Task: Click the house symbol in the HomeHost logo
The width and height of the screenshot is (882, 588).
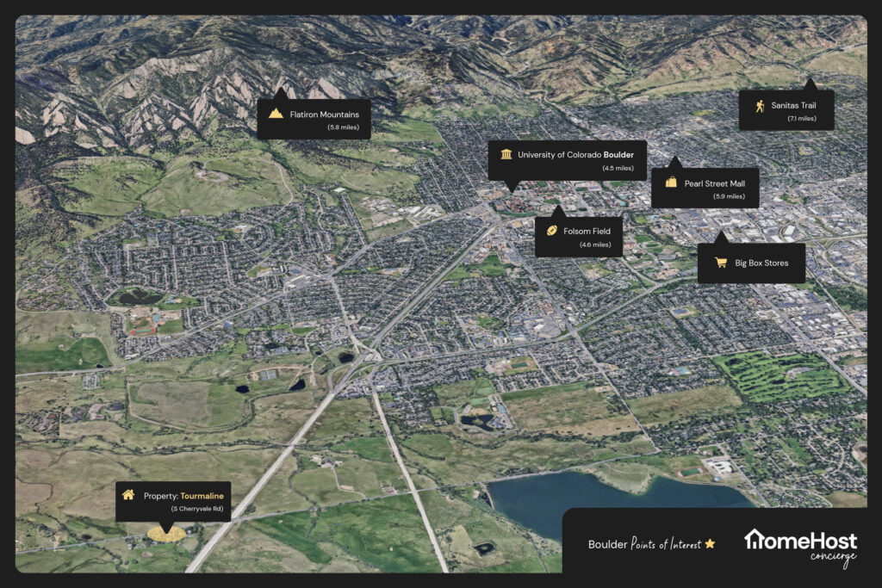Action: click(x=754, y=540)
